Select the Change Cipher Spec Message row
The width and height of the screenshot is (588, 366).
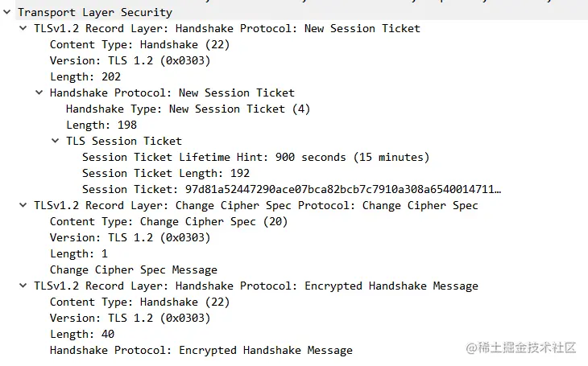133,269
